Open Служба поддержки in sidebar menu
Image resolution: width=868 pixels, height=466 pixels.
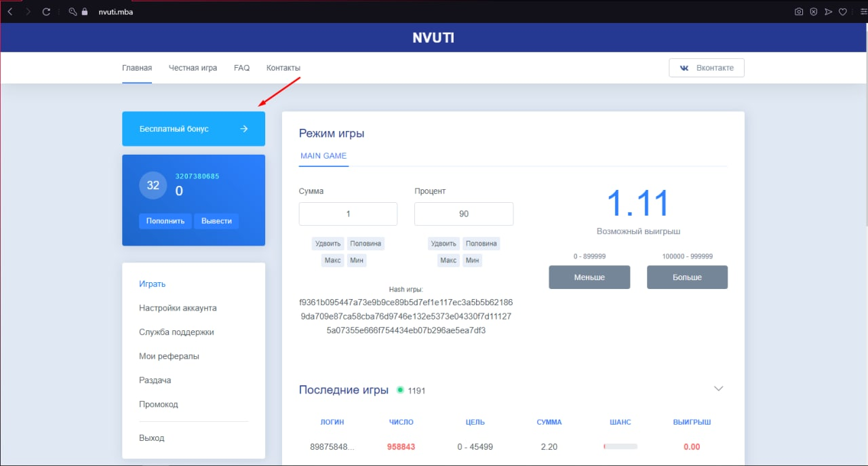click(176, 332)
